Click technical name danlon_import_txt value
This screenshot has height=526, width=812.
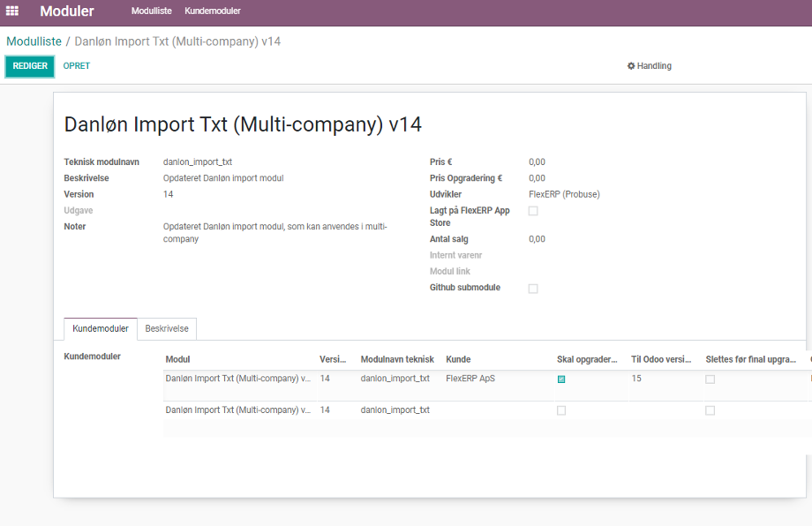(198, 162)
